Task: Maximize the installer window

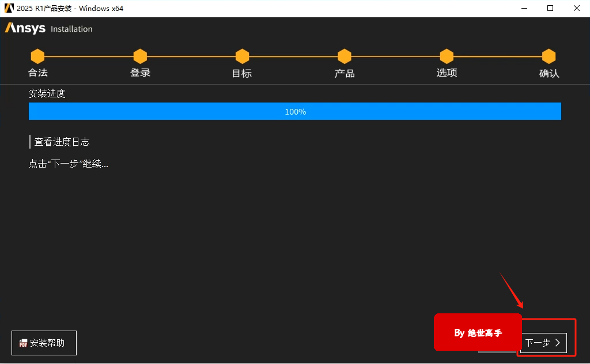Action: pos(550,8)
